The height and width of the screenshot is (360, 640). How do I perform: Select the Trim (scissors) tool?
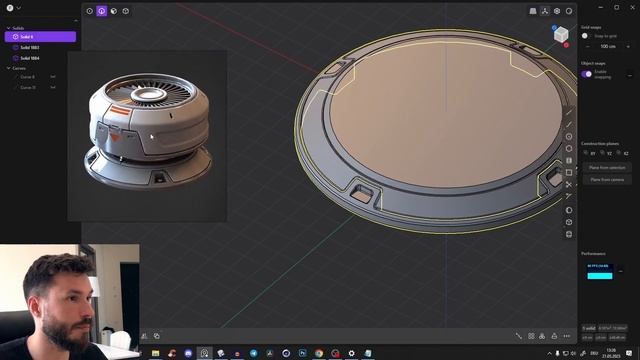[569, 184]
